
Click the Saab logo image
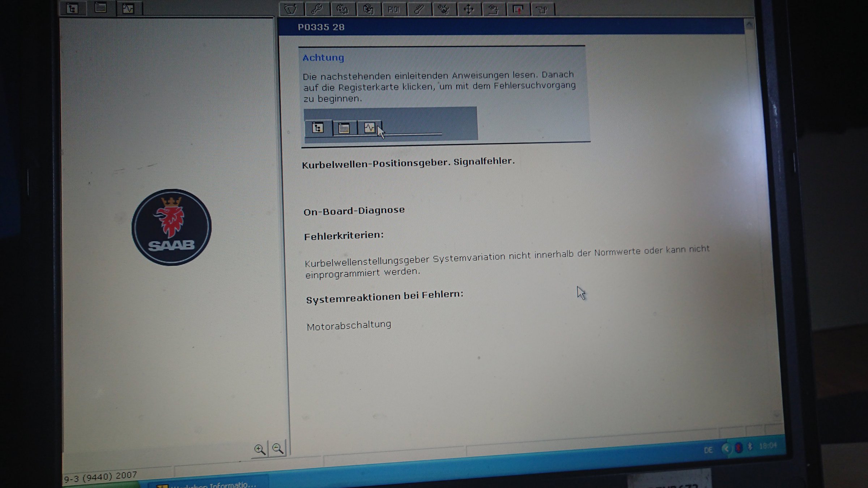(171, 227)
